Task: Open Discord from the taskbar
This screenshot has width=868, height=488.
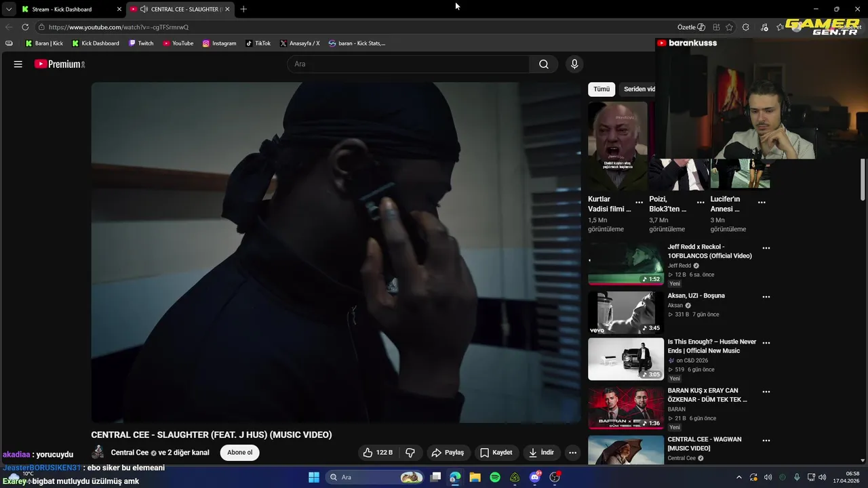Action: click(x=535, y=477)
